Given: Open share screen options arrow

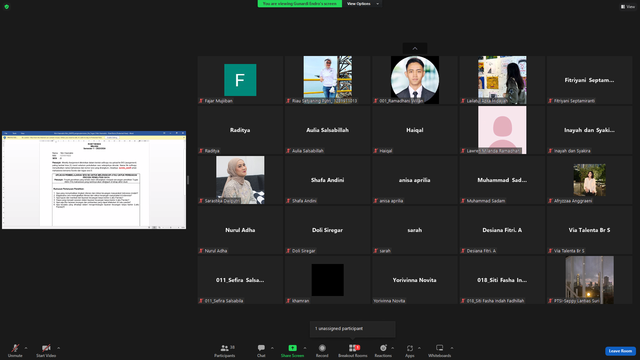Looking at the screenshot, I should tap(305, 348).
